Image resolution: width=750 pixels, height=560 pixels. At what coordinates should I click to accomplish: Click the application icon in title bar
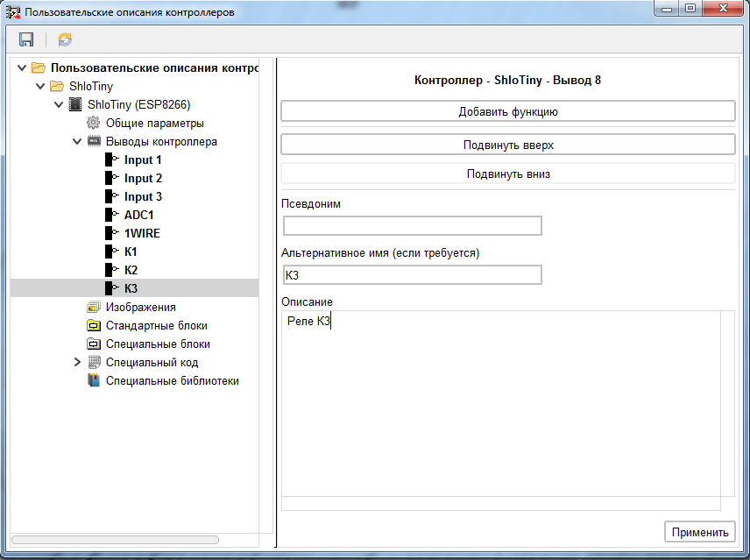pyautogui.click(x=13, y=12)
